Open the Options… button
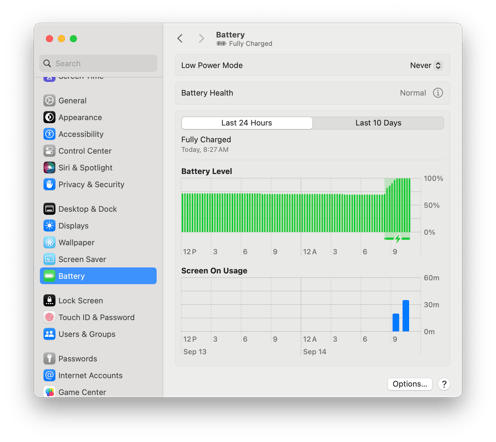Image resolution: width=496 pixels, height=442 pixels. tap(410, 384)
